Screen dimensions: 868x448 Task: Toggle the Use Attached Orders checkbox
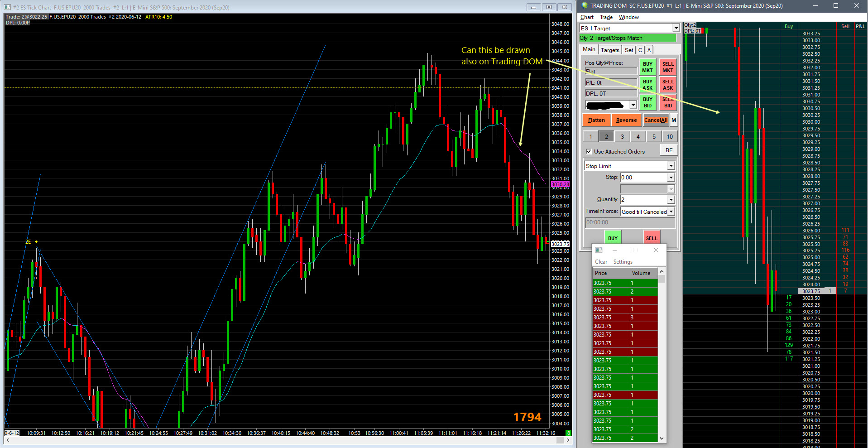[x=589, y=152]
